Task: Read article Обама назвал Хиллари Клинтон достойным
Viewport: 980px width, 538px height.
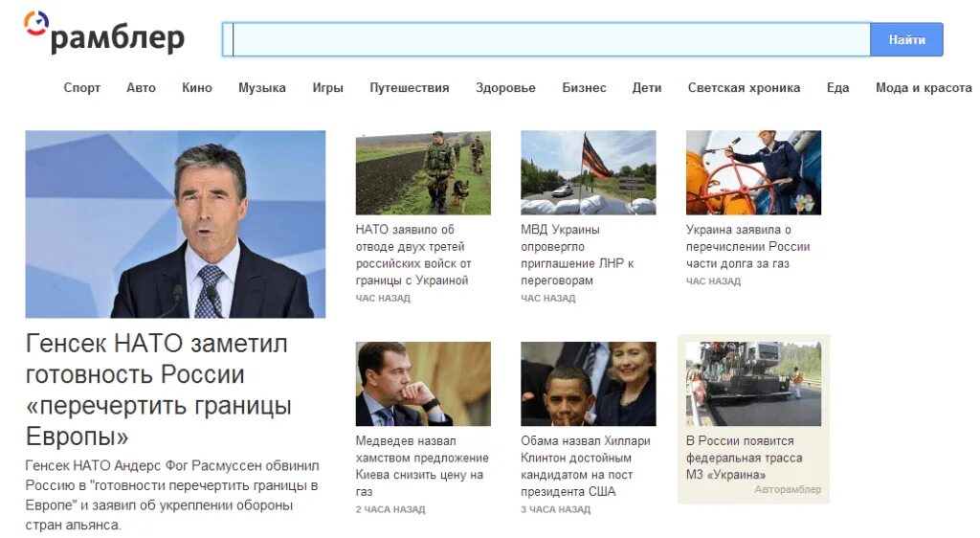Action: pyautogui.click(x=586, y=466)
